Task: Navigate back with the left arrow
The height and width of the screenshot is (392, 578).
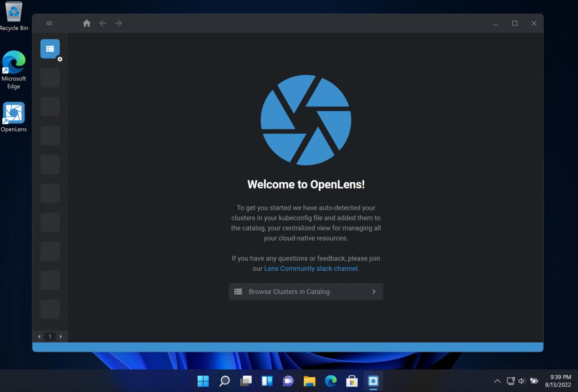Action: pos(103,24)
